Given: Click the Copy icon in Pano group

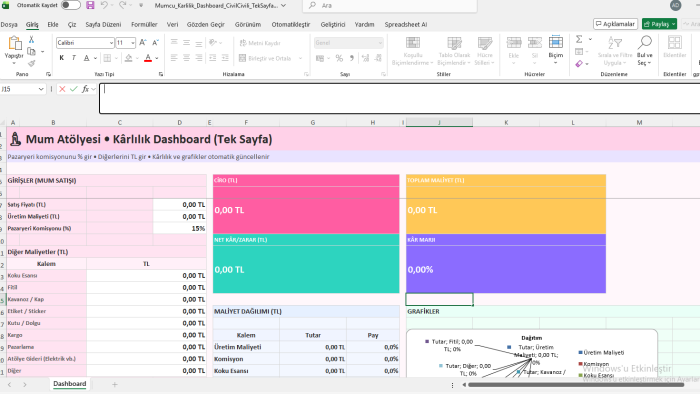Looking at the screenshot, I should point(31,52).
